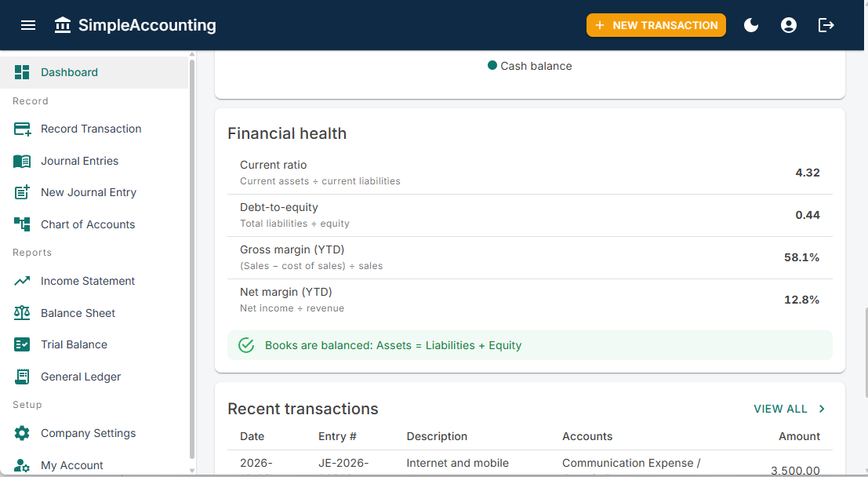Click the Entry # column header
This screenshot has width=868, height=477.
click(337, 436)
